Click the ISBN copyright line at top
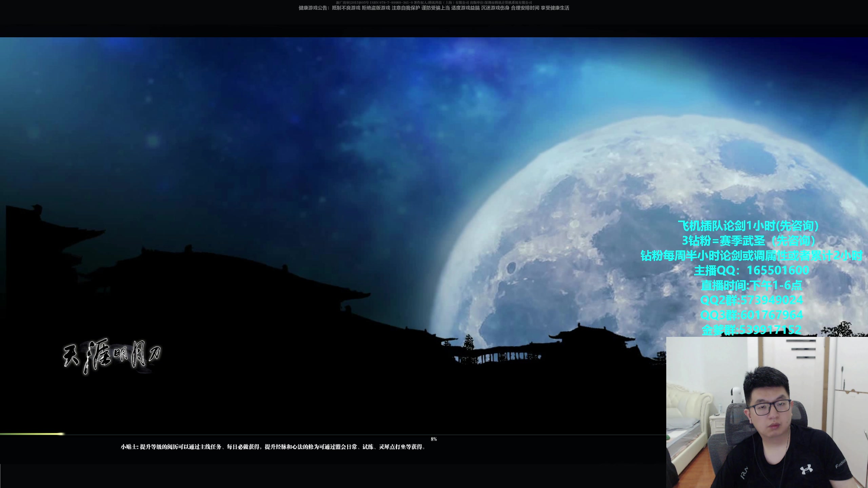Viewport: 868px width, 488px height. click(x=434, y=2)
